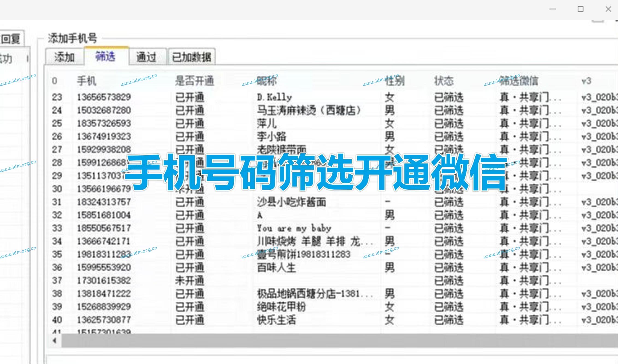This screenshot has width=618, height=364.
Task: Click nickname 百味人生
Action: 276,267
